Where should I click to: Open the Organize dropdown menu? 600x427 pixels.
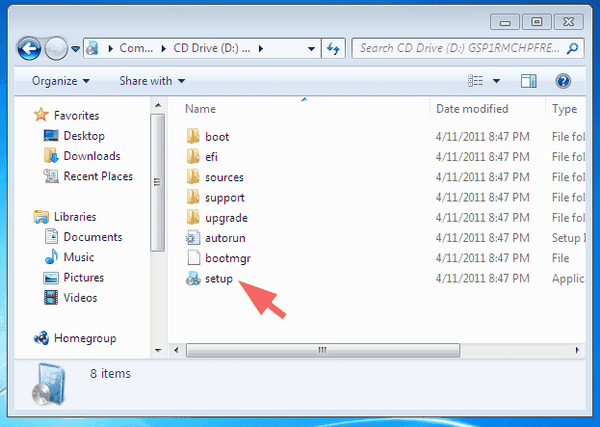pos(61,81)
